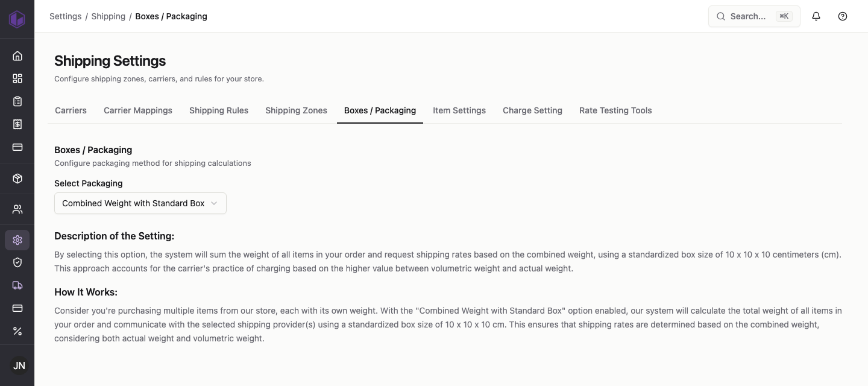Screen dimensions: 868x386
Task: Open the customers people icon
Action: coord(17,209)
